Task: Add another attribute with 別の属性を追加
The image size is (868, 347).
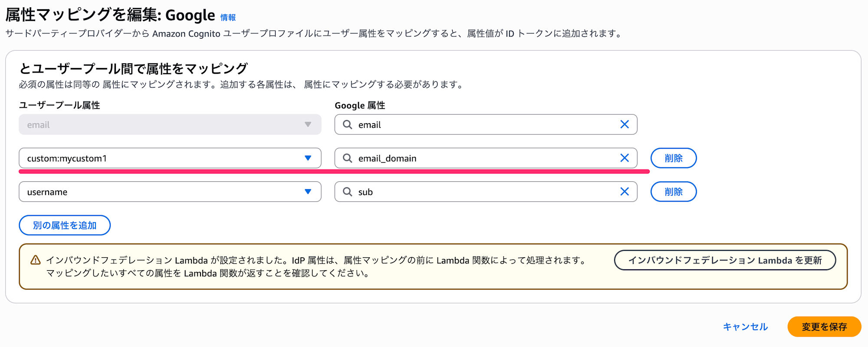Action: 65,225
